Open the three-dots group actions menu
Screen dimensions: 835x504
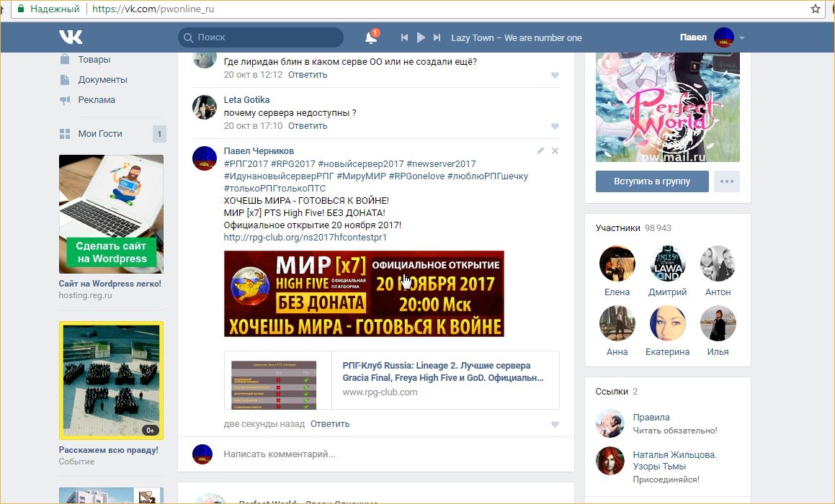(726, 181)
